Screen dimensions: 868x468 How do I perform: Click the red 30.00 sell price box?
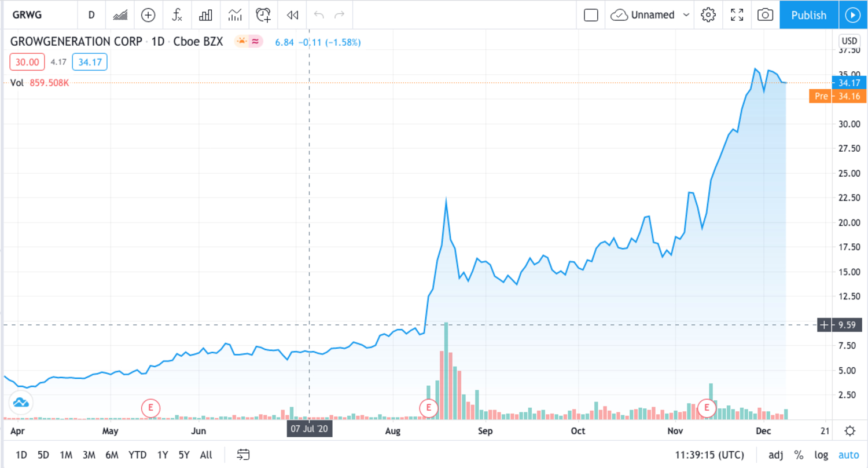tap(27, 62)
